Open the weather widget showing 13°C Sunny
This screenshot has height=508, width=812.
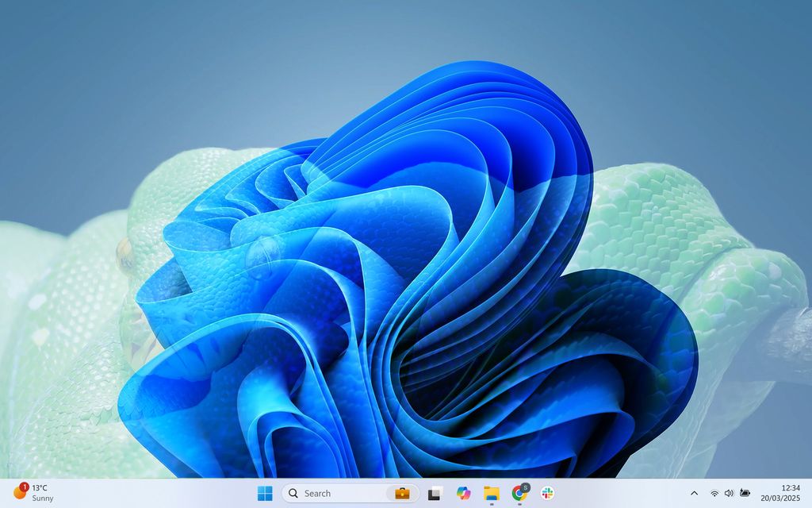click(32, 493)
